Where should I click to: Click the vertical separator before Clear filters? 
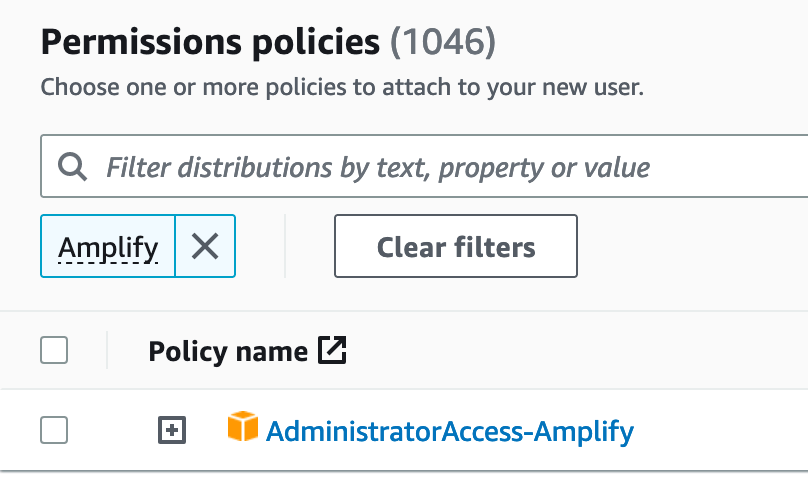click(x=285, y=246)
